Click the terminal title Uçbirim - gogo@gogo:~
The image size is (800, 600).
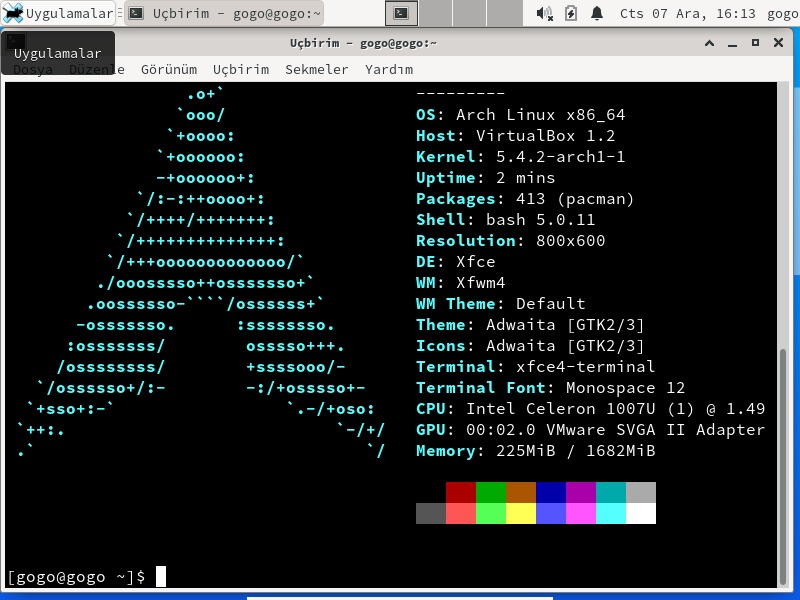(x=363, y=43)
